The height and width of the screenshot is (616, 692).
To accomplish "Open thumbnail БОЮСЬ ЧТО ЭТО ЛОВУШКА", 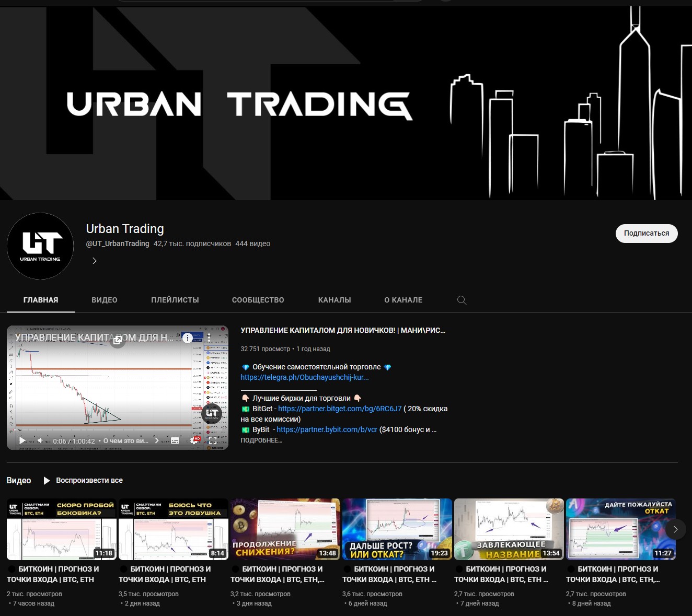I will (174, 529).
